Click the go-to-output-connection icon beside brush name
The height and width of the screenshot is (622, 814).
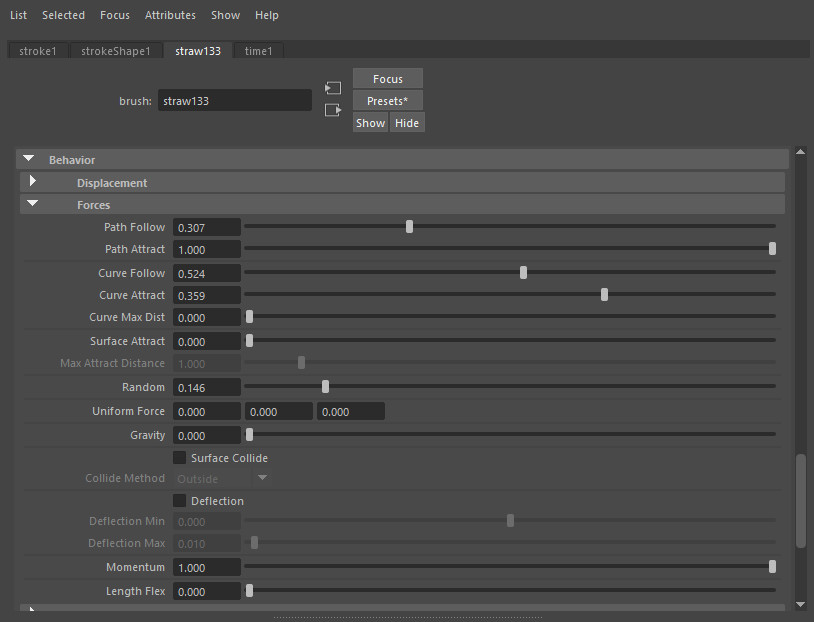[333, 110]
